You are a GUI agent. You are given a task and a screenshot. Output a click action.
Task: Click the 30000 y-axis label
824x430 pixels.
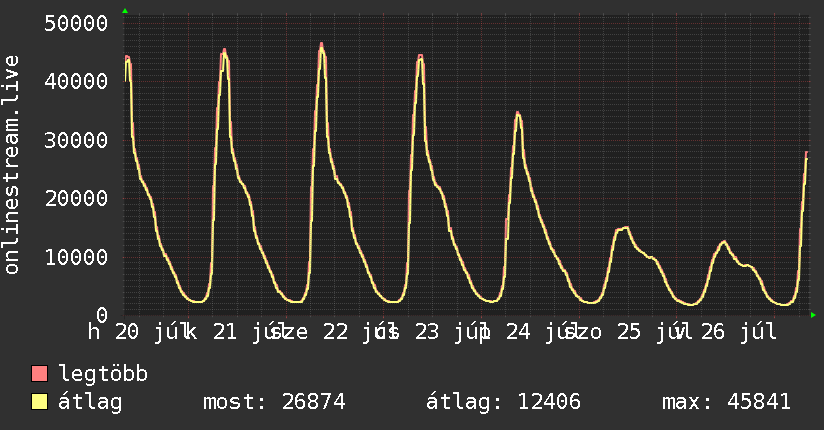tap(76, 140)
